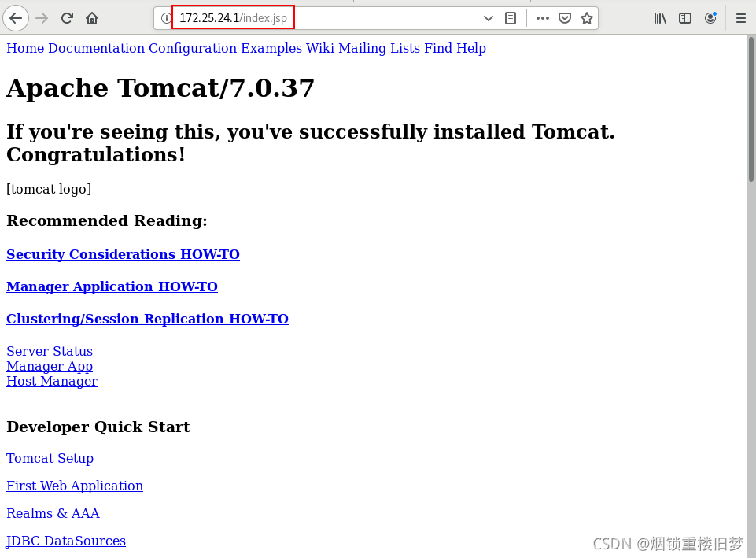Open the Configuration link
Image resolution: width=756 pixels, height=558 pixels.
pos(193,48)
